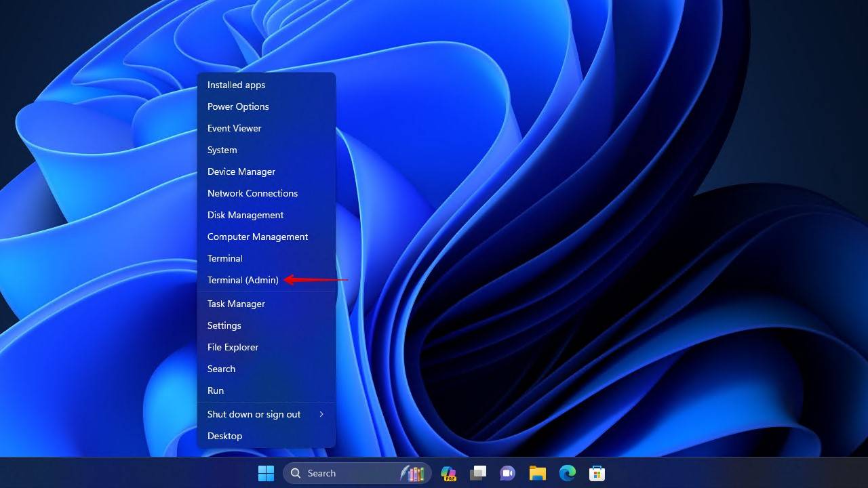Expand the Shut down or sign out submenu

tap(266, 414)
